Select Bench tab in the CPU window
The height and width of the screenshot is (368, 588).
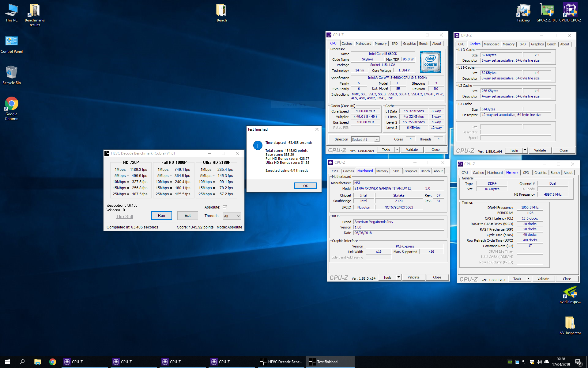[x=424, y=44]
